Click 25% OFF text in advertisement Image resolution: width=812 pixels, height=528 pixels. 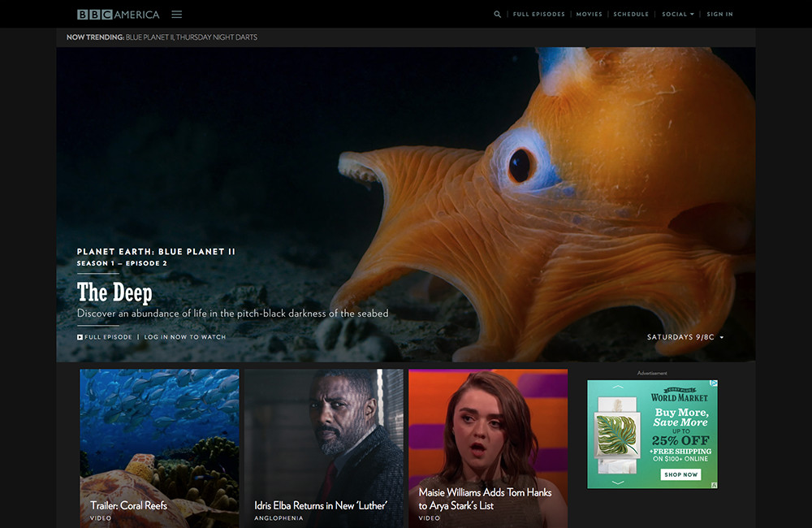tap(680, 441)
